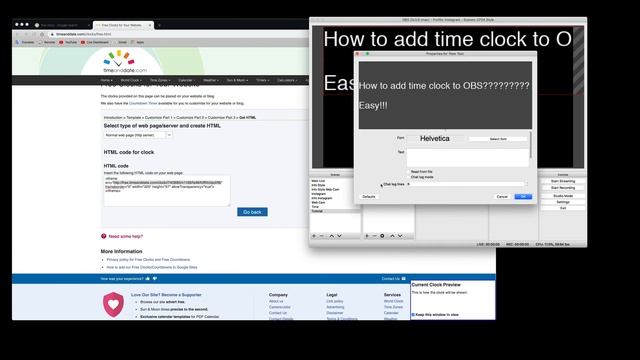Click the add source plus icon in OBS
Viewport: 640px width, 360px height.
coord(367,236)
